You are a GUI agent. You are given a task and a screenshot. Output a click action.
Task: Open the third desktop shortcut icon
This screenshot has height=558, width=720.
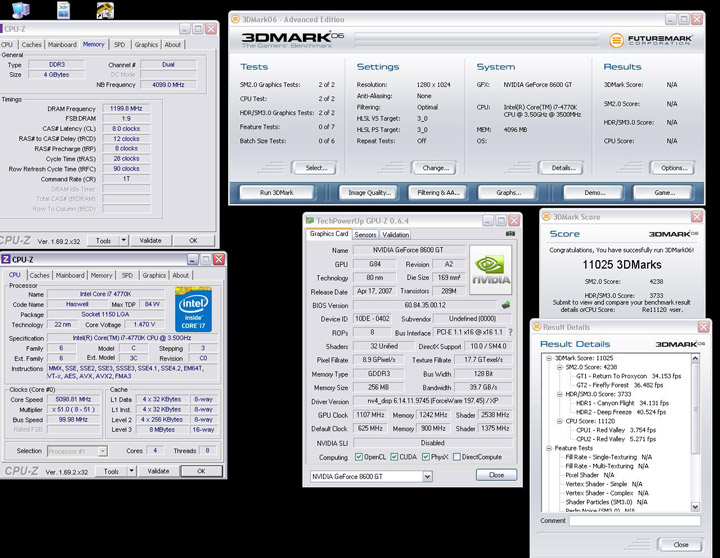point(105,10)
